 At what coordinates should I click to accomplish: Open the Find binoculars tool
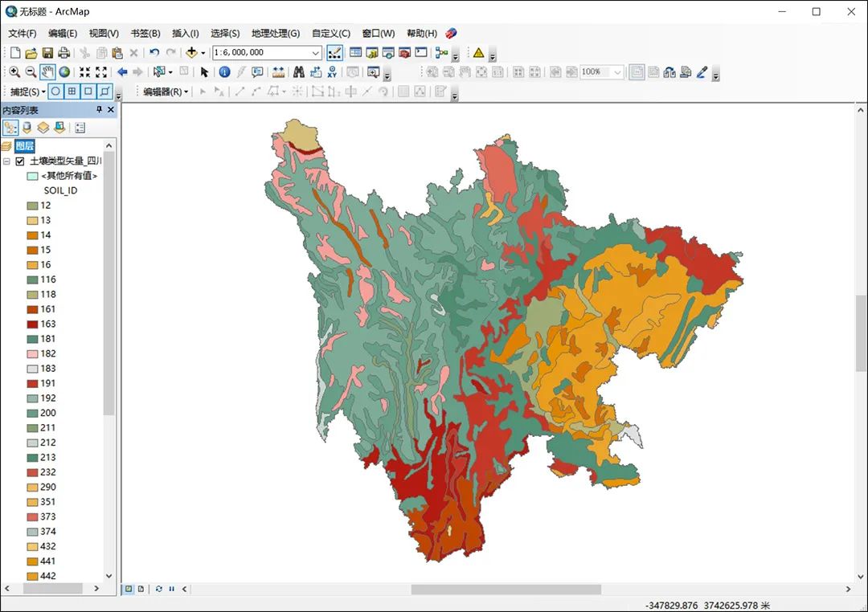(299, 72)
